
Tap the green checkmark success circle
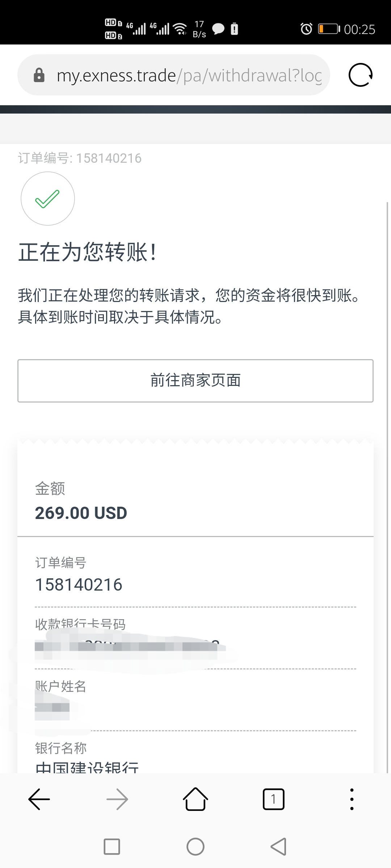tap(48, 199)
